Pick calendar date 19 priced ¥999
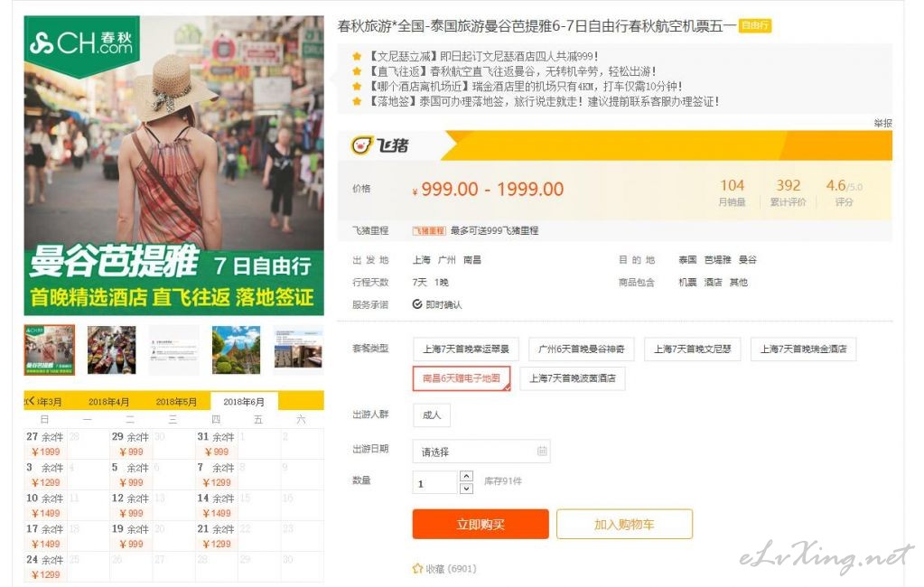 (x=130, y=536)
